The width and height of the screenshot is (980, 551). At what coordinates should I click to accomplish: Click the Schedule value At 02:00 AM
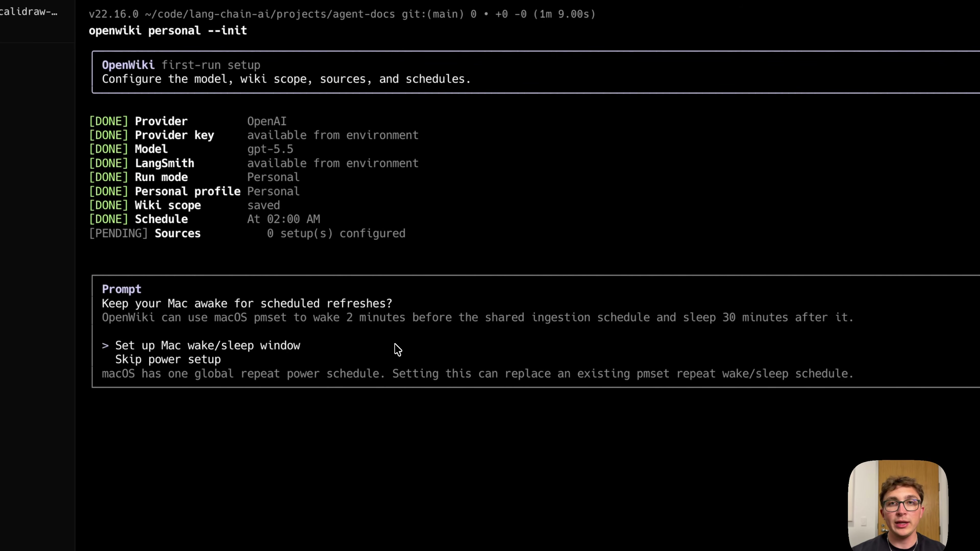(x=284, y=219)
